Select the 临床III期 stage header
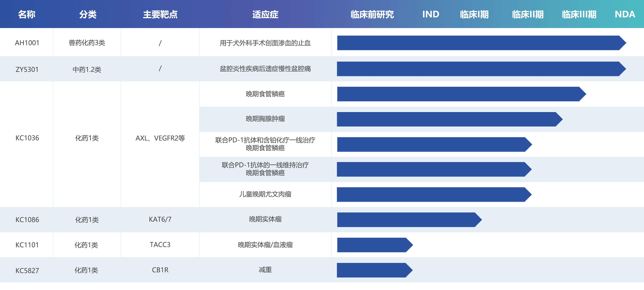 579,14
